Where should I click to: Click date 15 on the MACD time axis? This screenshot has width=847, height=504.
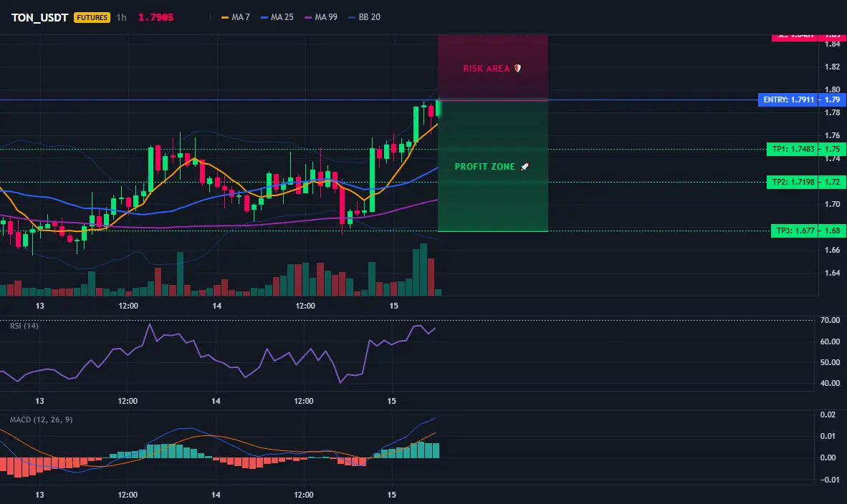392,495
